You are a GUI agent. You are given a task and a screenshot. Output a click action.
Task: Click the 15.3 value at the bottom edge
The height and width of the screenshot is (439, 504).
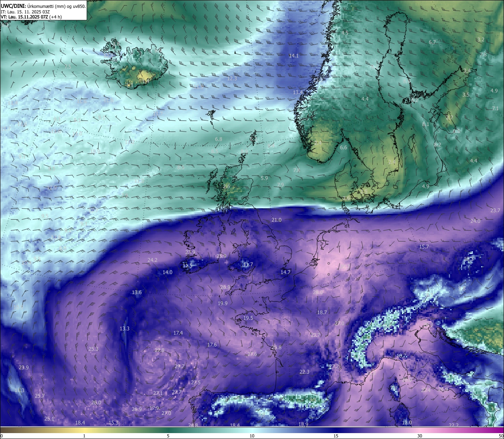click(x=113, y=423)
